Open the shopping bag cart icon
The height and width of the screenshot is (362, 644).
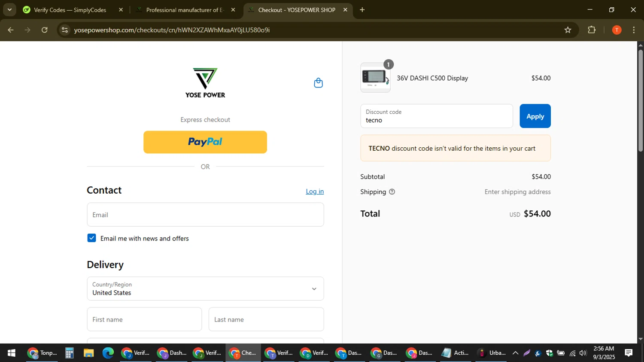click(x=318, y=83)
